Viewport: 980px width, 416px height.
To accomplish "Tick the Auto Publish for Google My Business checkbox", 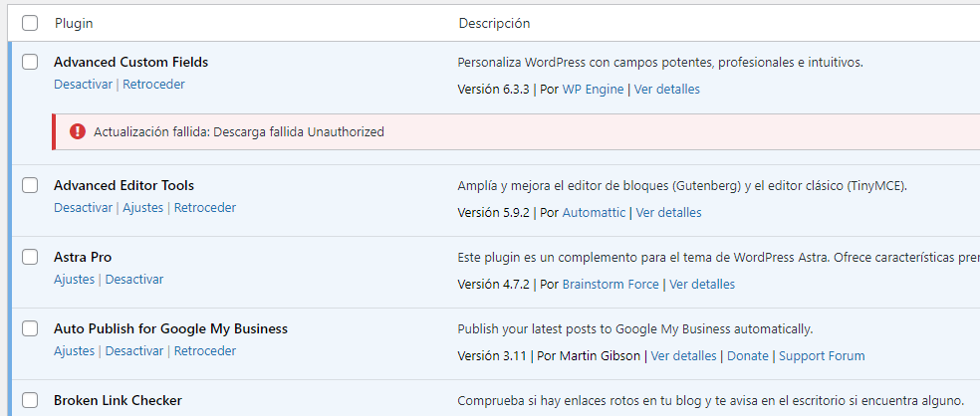I will point(29,328).
